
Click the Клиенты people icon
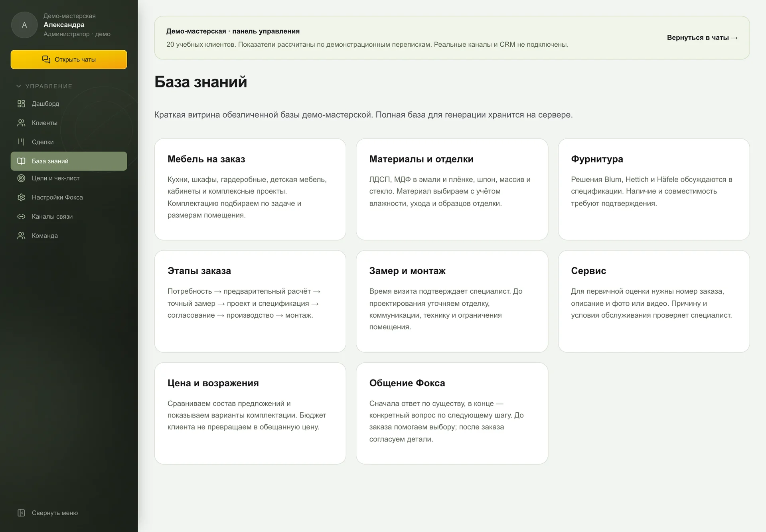tap(21, 123)
